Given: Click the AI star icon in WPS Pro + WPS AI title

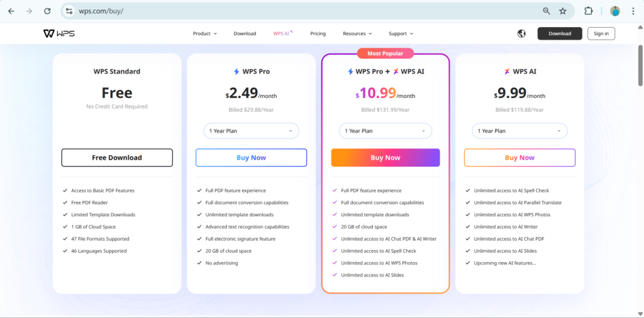Looking at the screenshot, I should tap(396, 72).
